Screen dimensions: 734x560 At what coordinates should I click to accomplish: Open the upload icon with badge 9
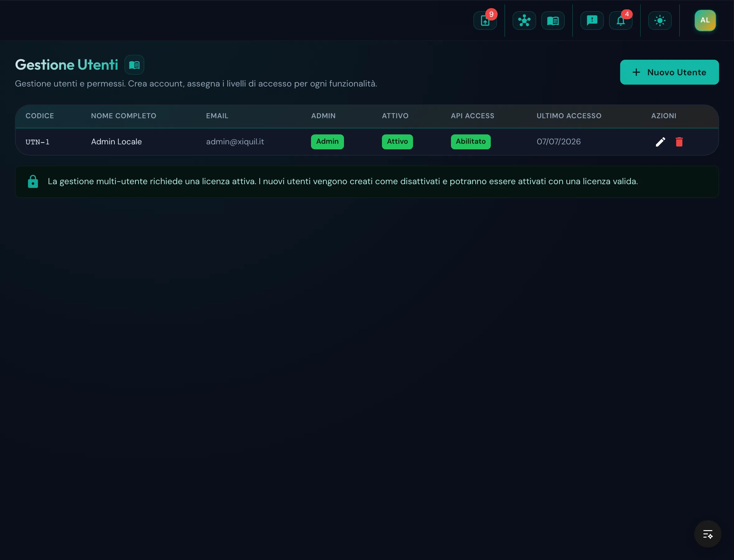pyautogui.click(x=485, y=21)
